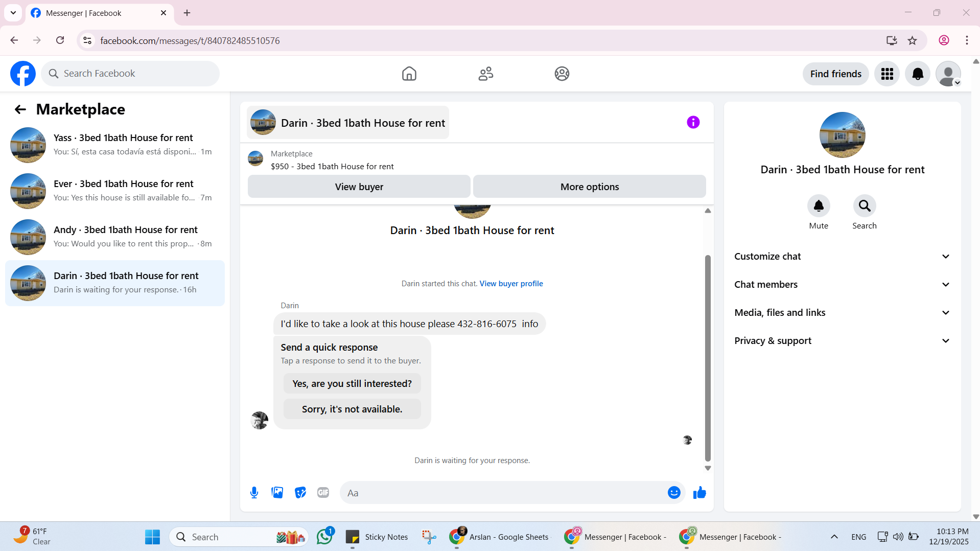Open the weather widget 61°F Clear

point(32,537)
